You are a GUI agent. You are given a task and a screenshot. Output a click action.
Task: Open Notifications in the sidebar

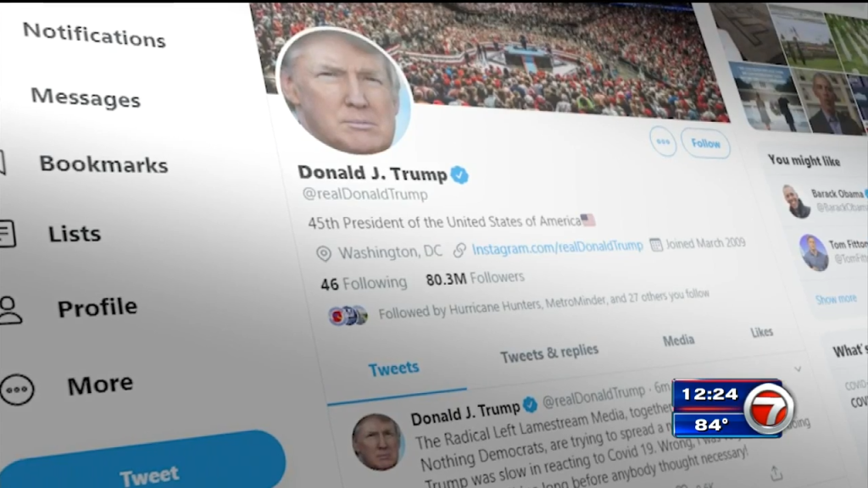coord(94,35)
